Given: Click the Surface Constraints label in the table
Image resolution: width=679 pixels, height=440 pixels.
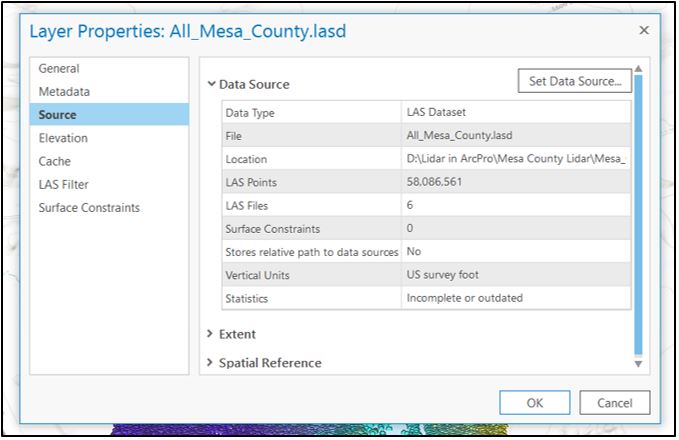Looking at the screenshot, I should 312,229.
